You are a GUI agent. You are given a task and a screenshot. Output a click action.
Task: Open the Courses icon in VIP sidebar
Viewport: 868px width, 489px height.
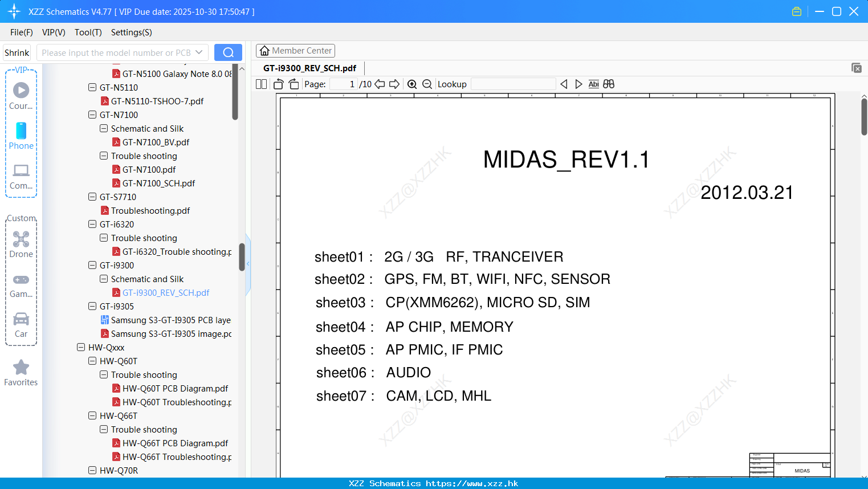(x=21, y=90)
